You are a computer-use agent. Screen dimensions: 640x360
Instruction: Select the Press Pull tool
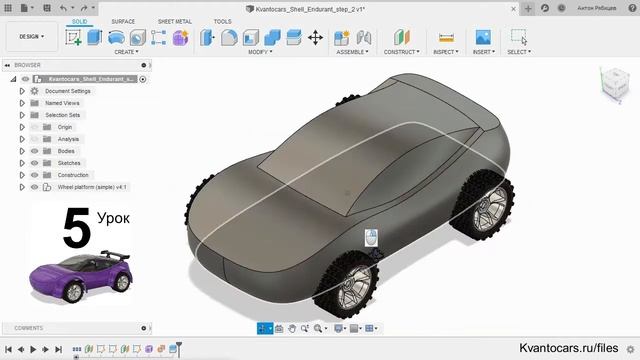click(207, 37)
